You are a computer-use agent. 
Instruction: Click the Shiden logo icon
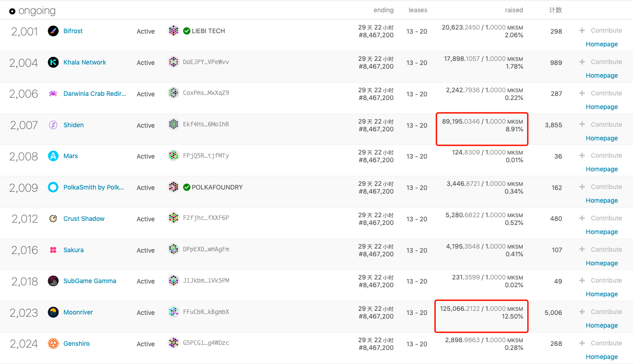tap(53, 125)
